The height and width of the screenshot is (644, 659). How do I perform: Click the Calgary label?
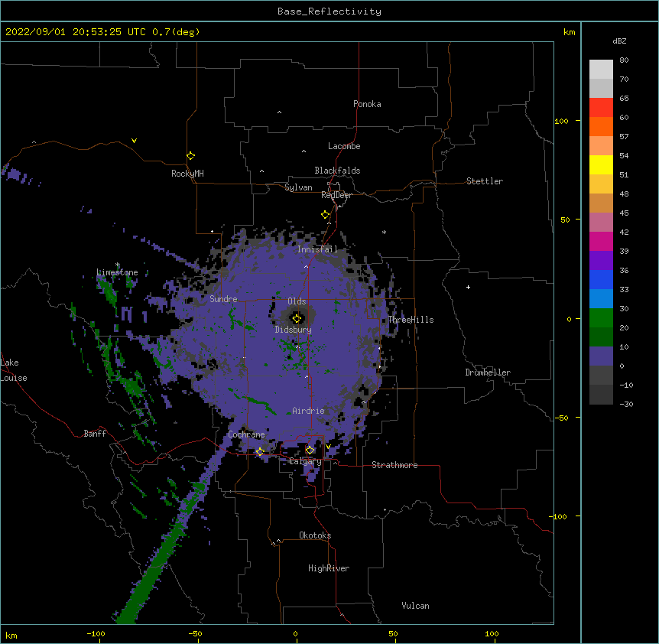(305, 461)
